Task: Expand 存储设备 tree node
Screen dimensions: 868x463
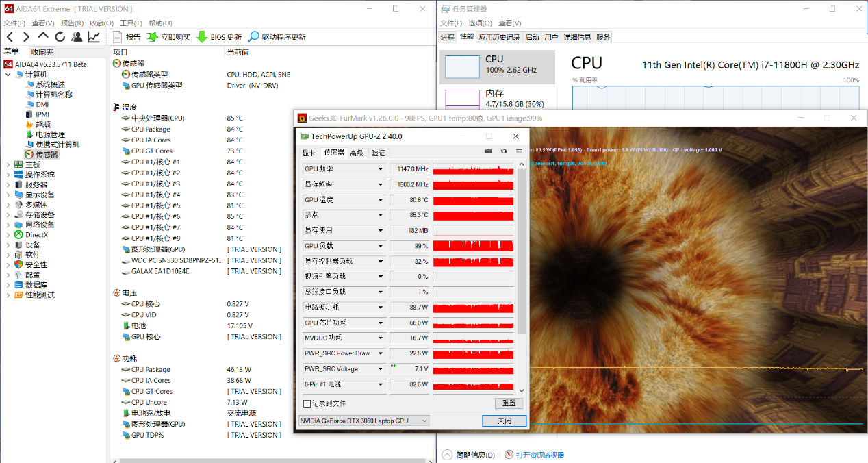Action: coord(8,215)
